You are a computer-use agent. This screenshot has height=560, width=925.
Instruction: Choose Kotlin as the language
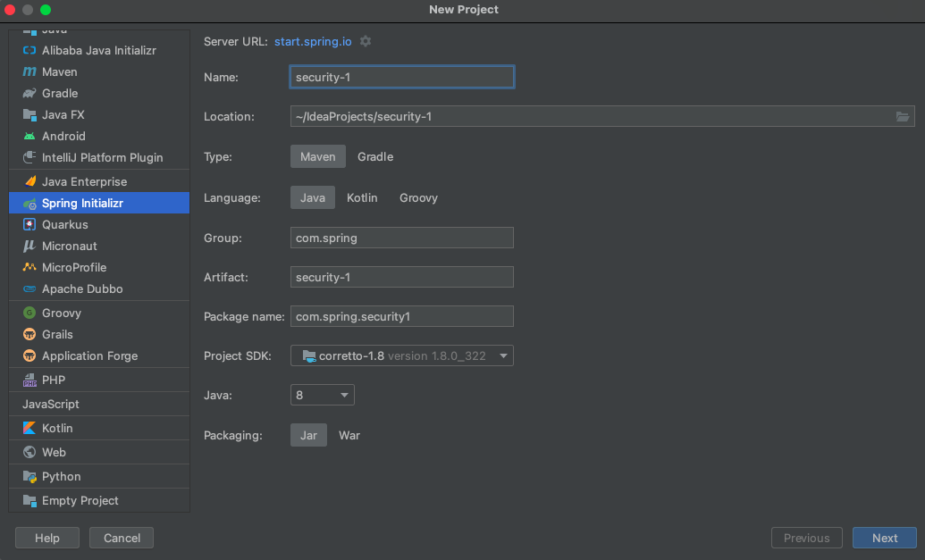point(362,198)
